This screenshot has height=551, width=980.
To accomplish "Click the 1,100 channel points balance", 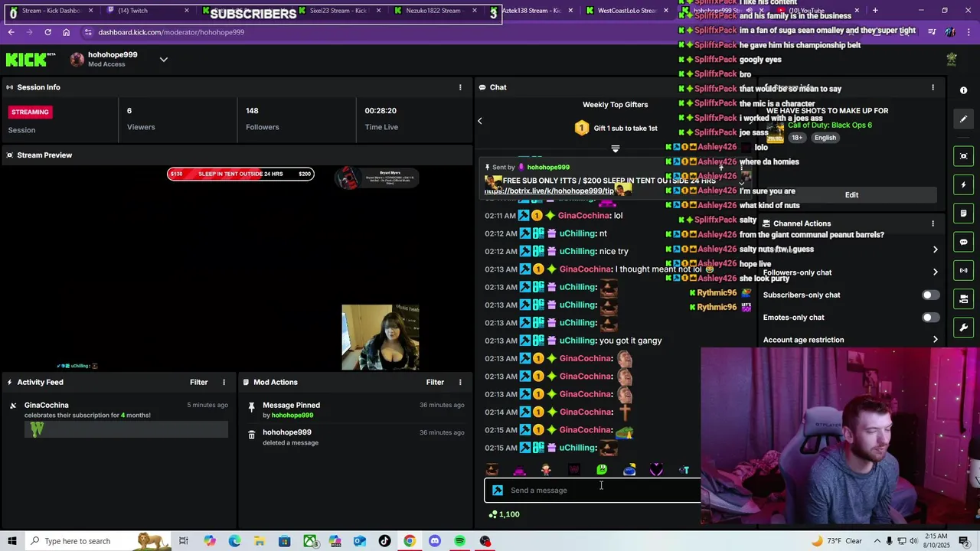I will (504, 514).
